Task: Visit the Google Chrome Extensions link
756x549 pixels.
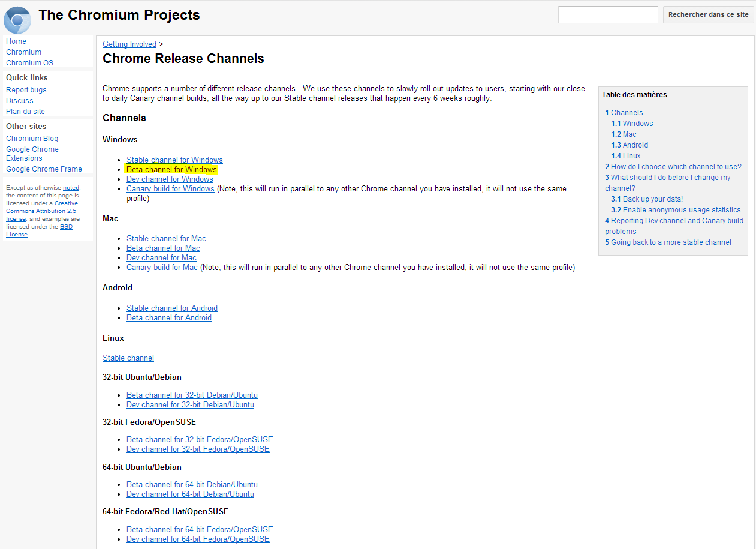Action: pyautogui.click(x=32, y=154)
